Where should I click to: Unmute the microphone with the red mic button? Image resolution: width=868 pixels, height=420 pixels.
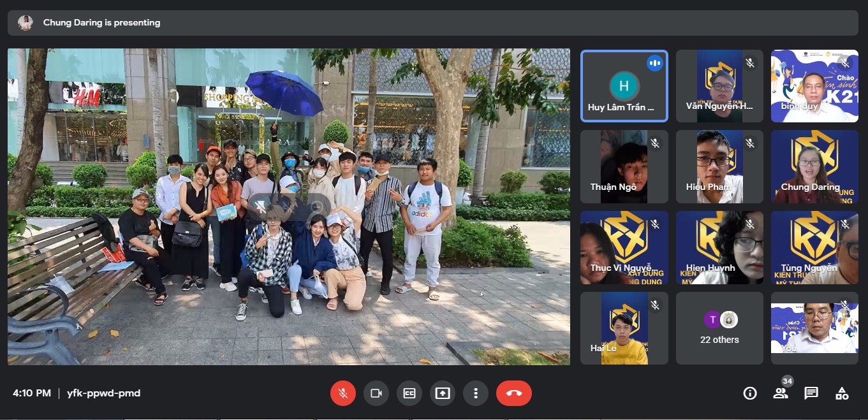[342, 393]
